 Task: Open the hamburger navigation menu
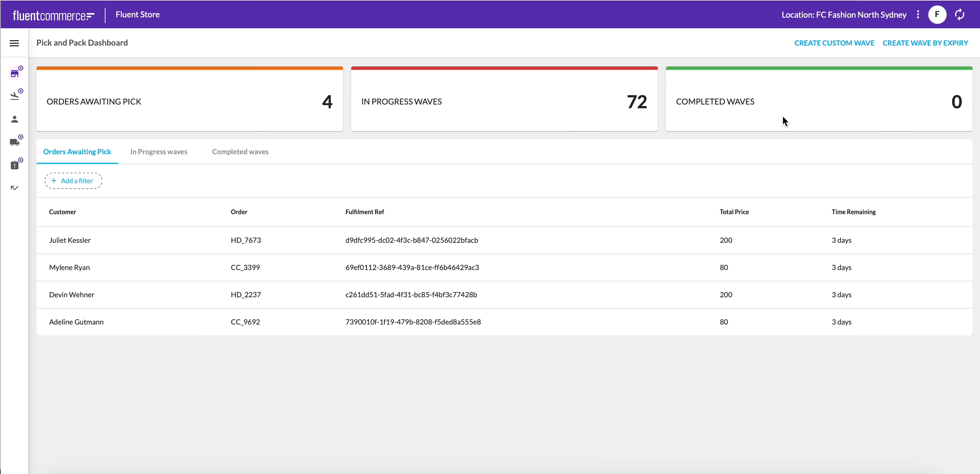click(14, 43)
